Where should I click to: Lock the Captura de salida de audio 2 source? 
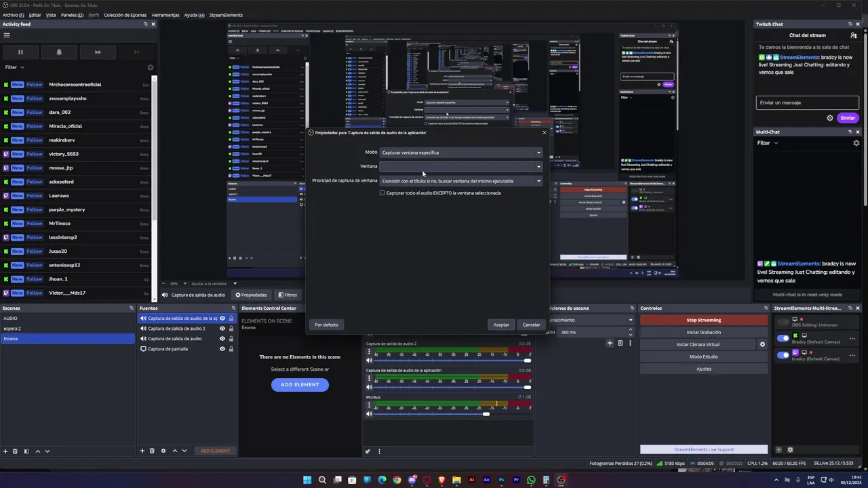coord(231,329)
